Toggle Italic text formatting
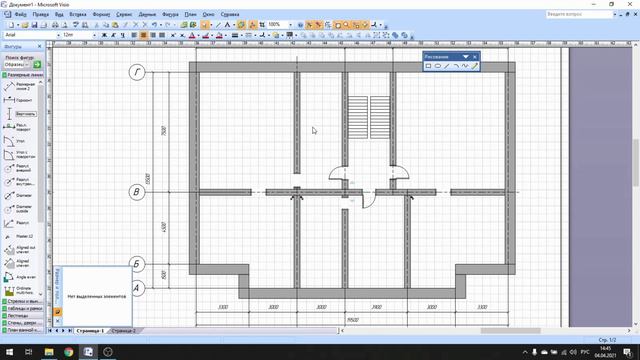The image size is (640, 360). [113, 35]
